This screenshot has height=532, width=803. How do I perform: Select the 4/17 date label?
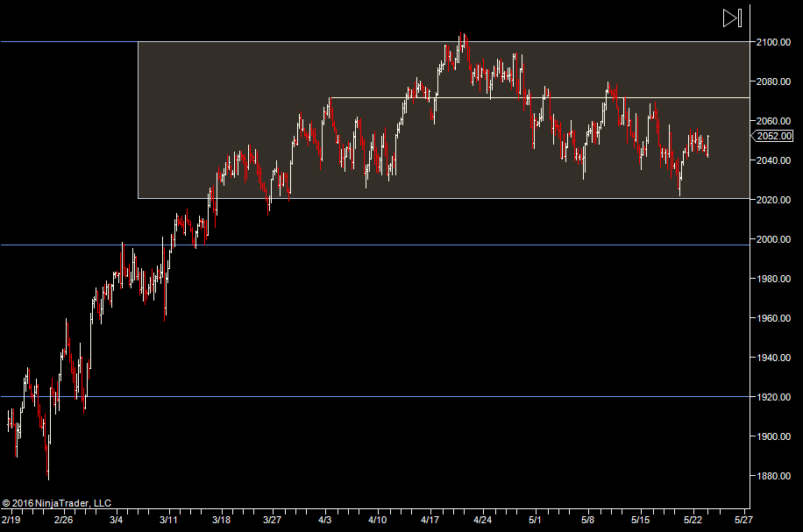coord(430,519)
